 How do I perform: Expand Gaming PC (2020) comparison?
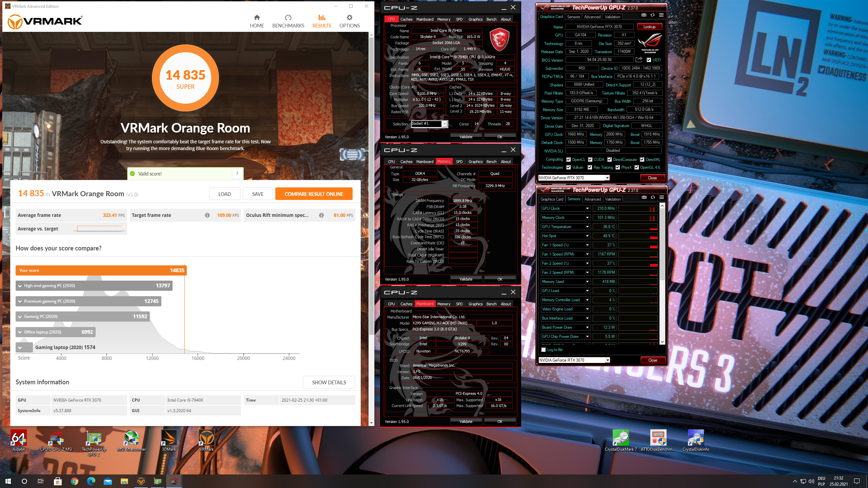pyautogui.click(x=20, y=317)
